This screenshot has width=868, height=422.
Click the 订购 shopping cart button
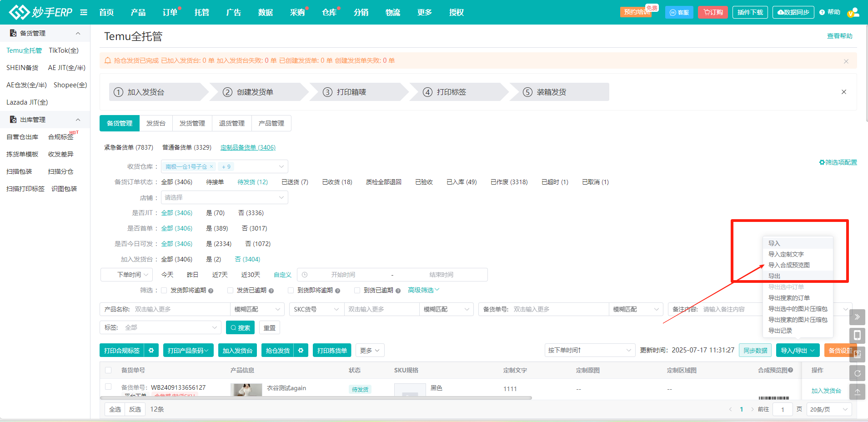click(713, 12)
